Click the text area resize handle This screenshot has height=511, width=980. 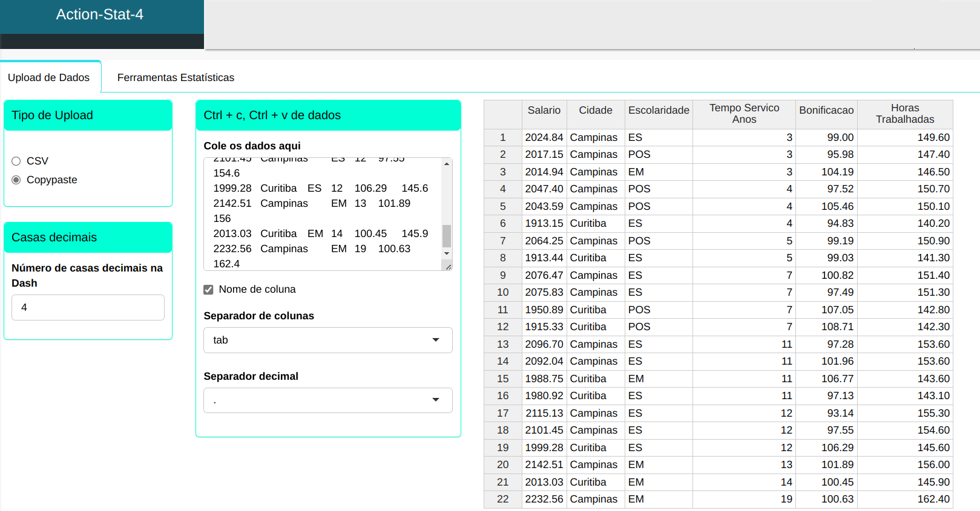coord(448,267)
